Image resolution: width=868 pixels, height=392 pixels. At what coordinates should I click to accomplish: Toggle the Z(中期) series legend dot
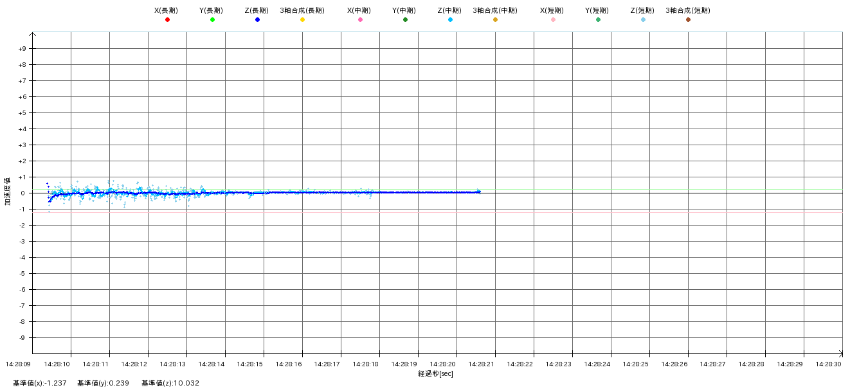coord(450,20)
